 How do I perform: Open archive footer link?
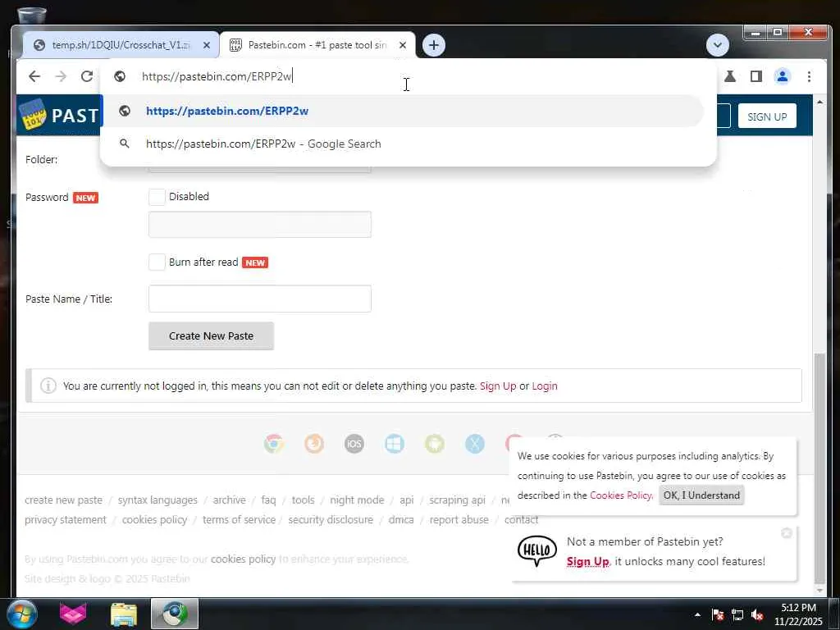[230, 500]
